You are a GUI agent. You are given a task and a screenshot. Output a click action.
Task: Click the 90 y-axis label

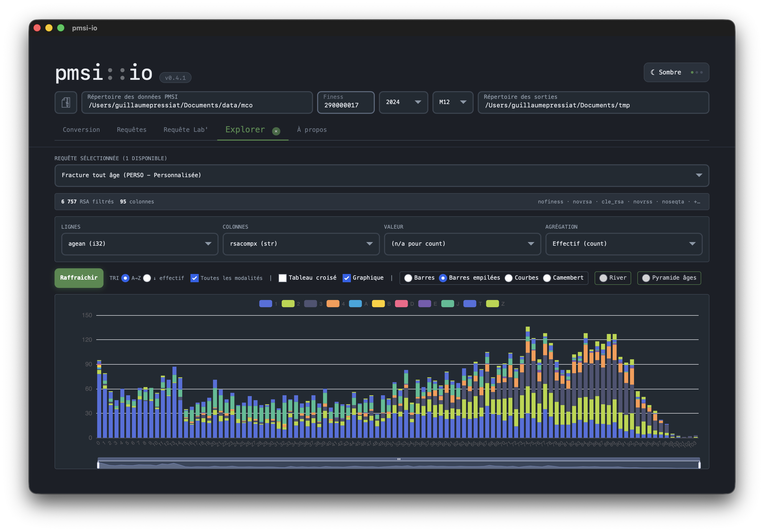tap(89, 364)
